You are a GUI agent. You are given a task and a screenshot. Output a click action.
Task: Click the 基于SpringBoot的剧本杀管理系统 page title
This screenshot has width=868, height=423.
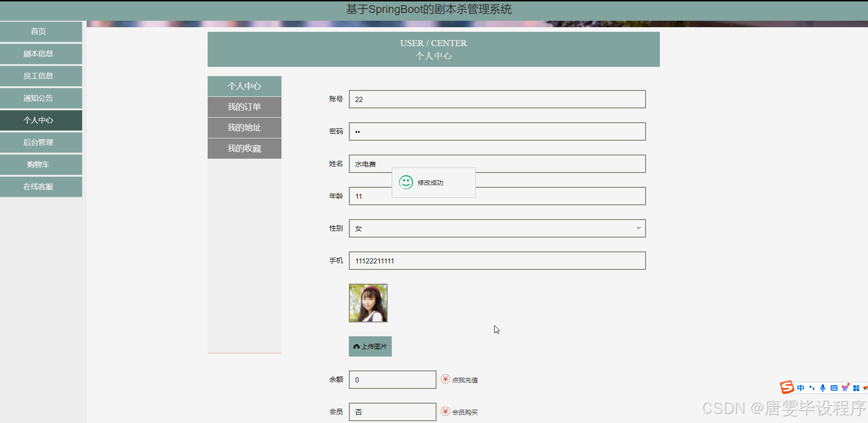coord(429,9)
